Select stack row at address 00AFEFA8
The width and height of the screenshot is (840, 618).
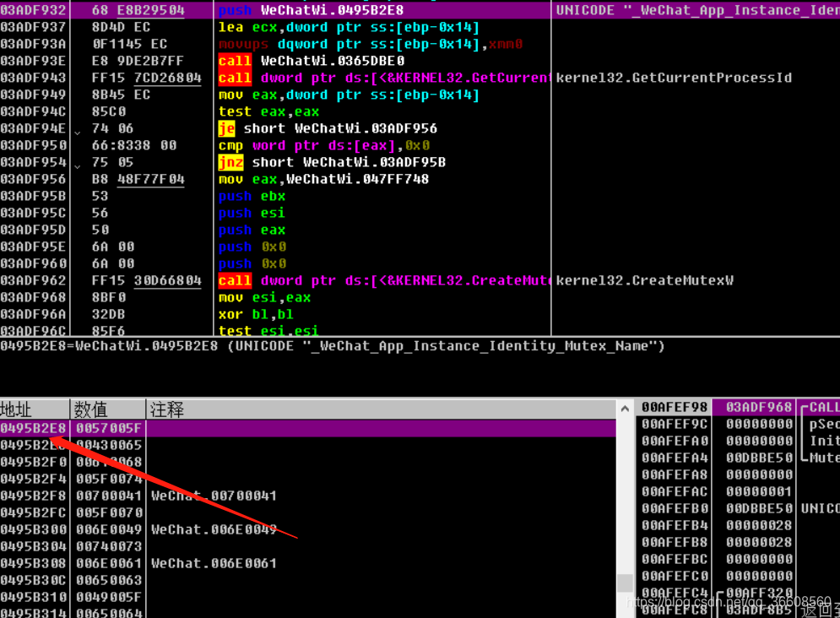click(738, 474)
